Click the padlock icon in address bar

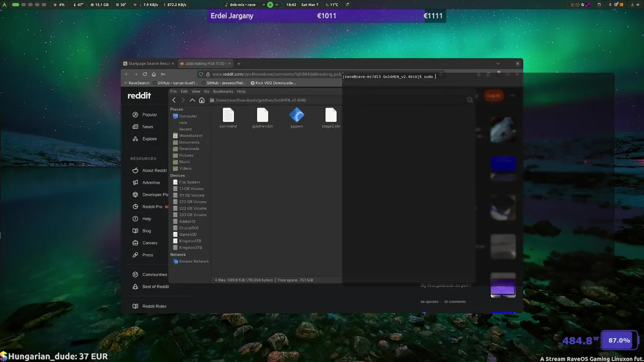click(x=207, y=74)
